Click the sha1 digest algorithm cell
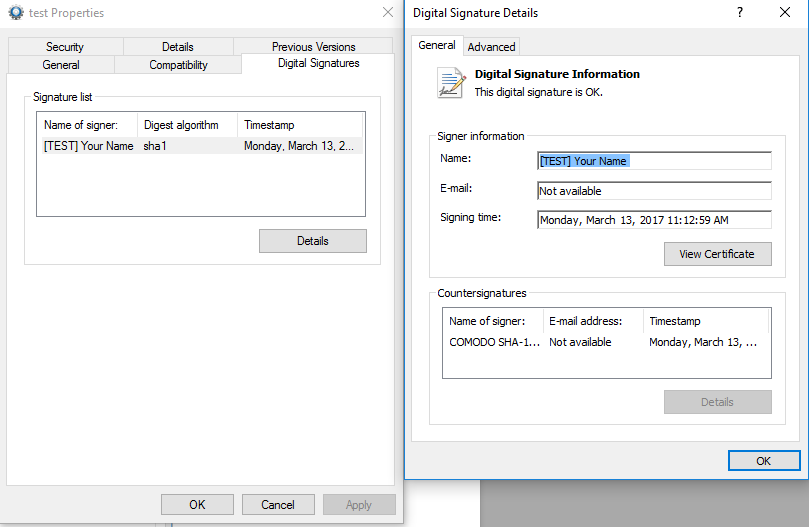This screenshot has width=809, height=527. click(155, 146)
